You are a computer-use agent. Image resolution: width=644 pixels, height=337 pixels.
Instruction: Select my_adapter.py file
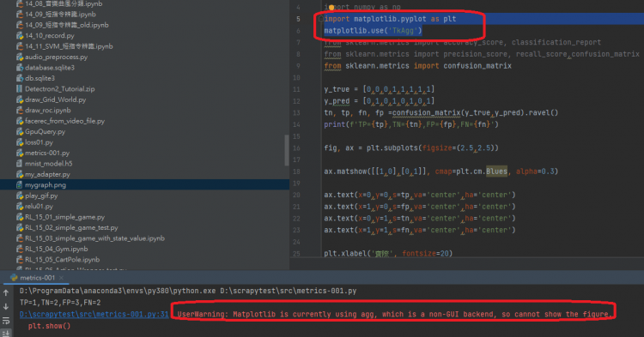coord(47,174)
